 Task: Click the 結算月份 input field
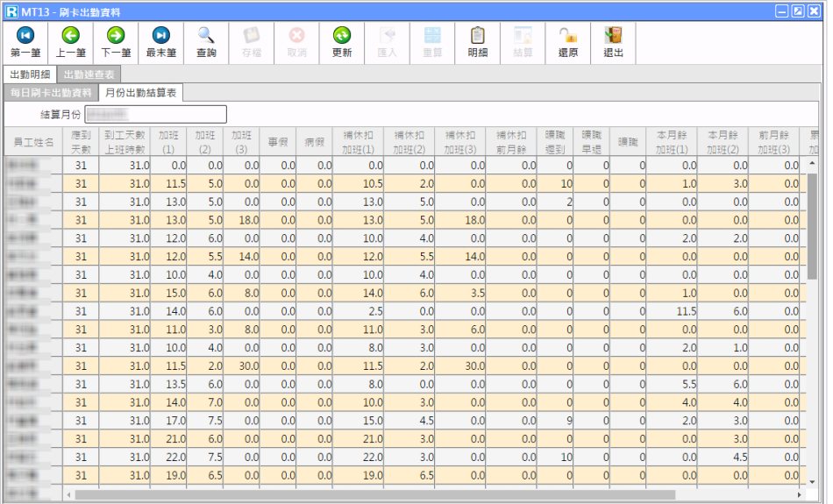point(156,114)
